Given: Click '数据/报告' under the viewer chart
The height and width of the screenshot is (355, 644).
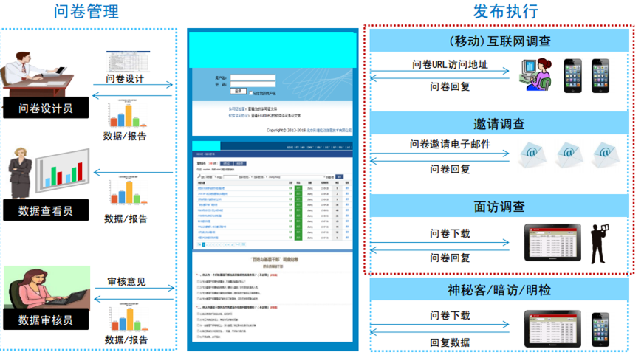Looking at the screenshot, I should point(126,218).
